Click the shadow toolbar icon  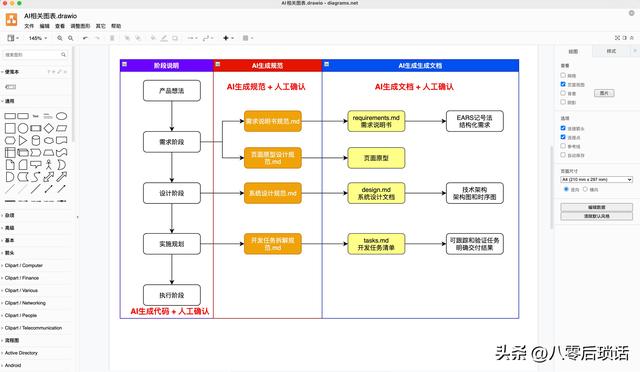175,38
